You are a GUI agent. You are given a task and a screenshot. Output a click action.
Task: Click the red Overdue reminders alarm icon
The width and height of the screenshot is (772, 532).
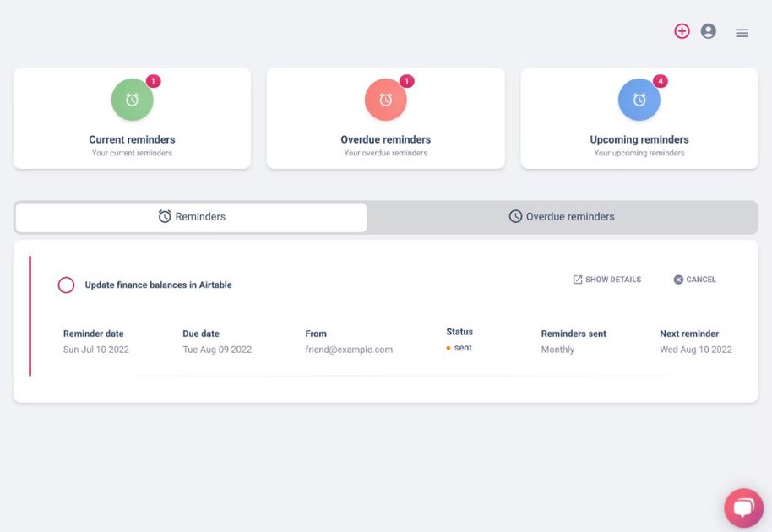pos(385,99)
